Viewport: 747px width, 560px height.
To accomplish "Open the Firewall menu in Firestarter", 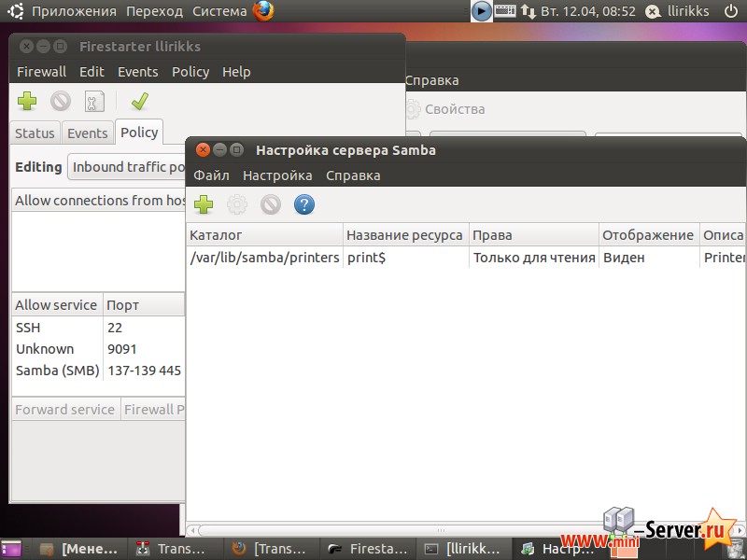I will [41, 71].
